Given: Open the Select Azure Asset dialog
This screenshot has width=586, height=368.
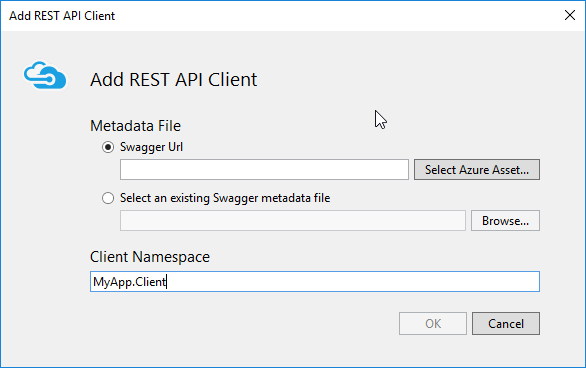Looking at the screenshot, I should point(477,170).
